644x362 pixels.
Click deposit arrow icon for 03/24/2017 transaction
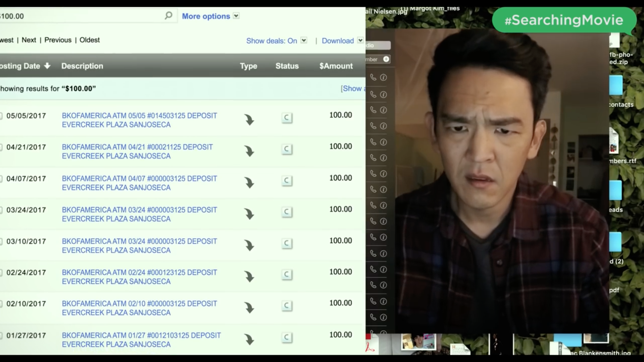(249, 214)
